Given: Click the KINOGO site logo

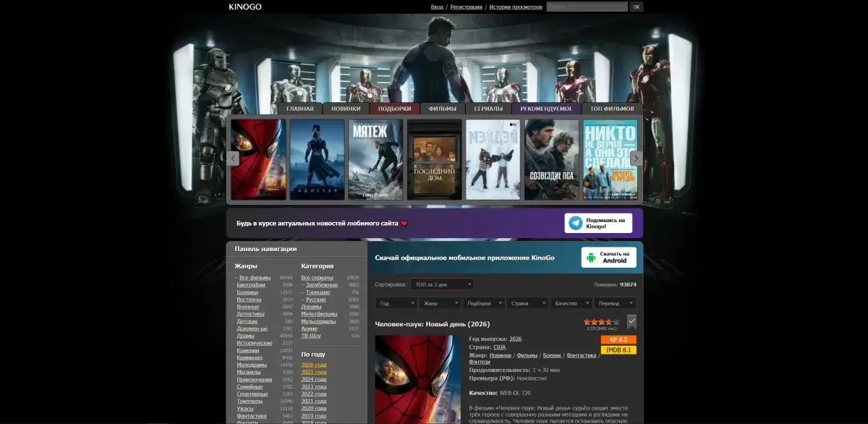Looking at the screenshot, I should click(245, 7).
